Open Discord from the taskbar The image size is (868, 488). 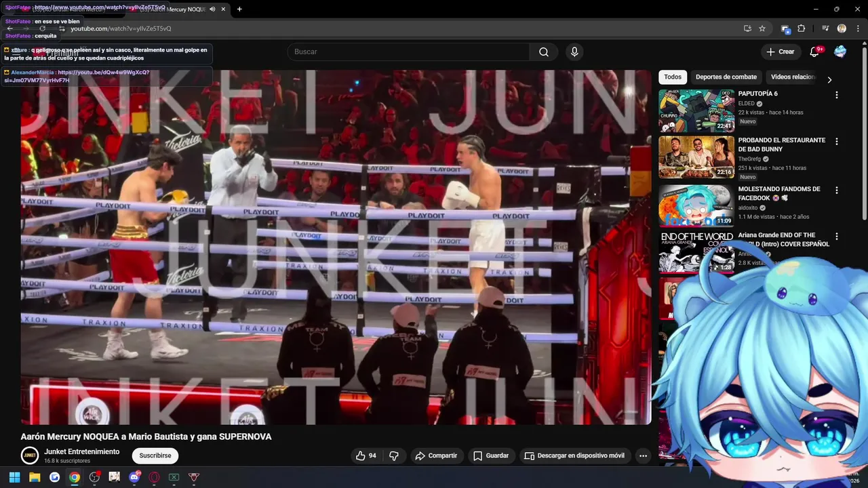coord(134,477)
